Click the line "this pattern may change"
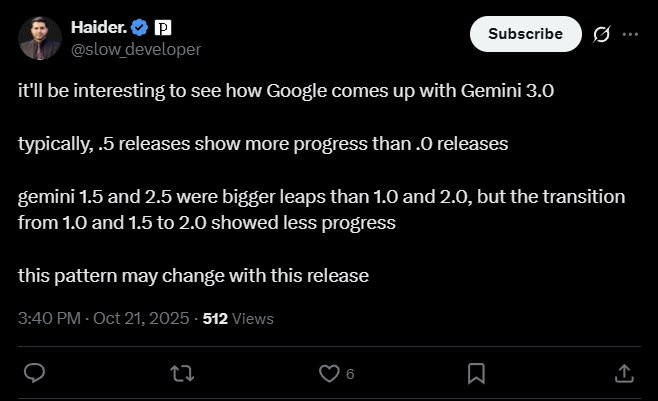This screenshot has height=401, width=658. [194, 275]
